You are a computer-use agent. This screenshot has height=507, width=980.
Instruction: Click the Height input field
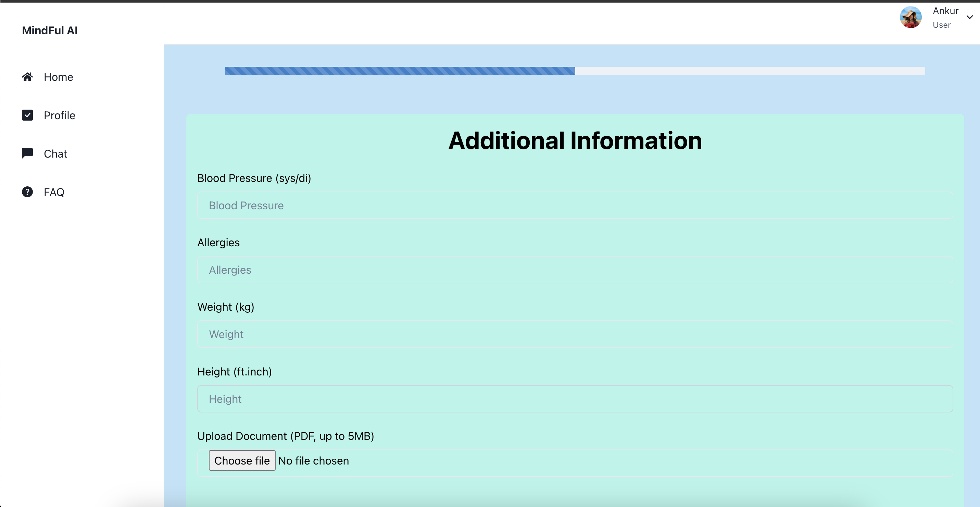coord(575,399)
